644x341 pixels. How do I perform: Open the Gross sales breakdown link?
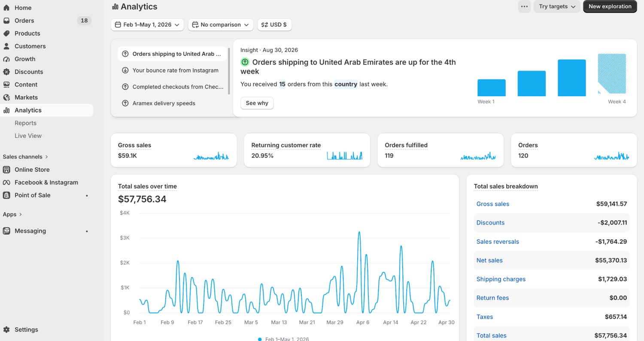[492, 204]
